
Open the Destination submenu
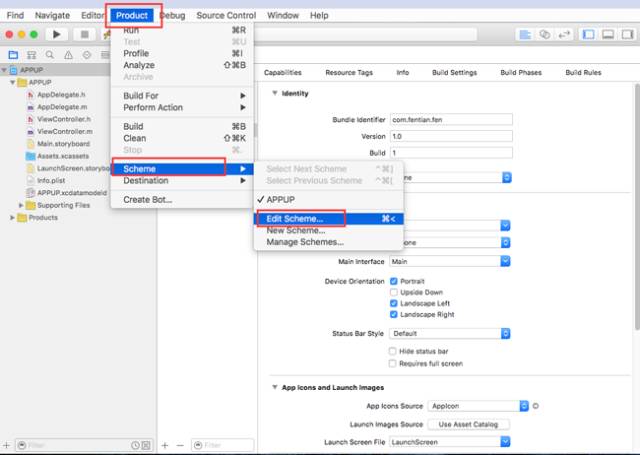tap(182, 180)
